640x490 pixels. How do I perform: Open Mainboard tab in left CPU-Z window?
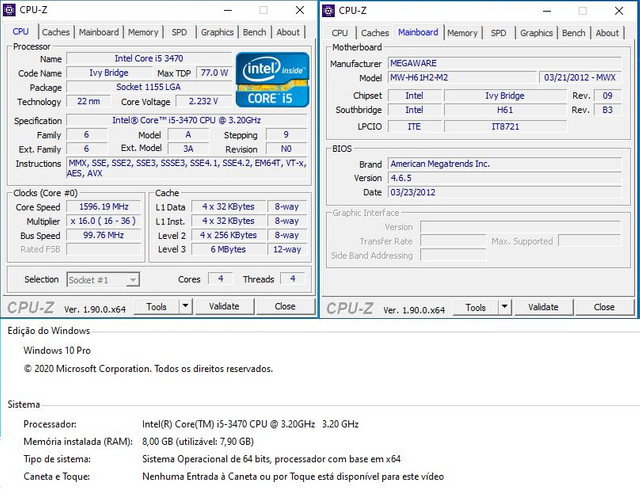[x=99, y=32]
